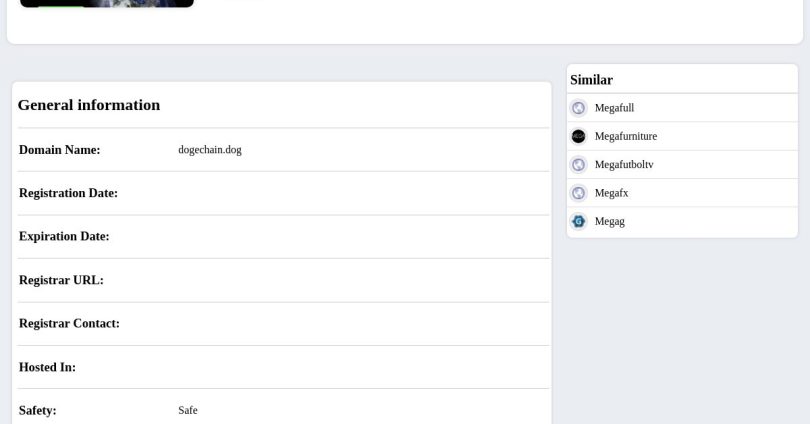810x424 pixels.
Task: Click the General information heading
Action: coord(89,105)
